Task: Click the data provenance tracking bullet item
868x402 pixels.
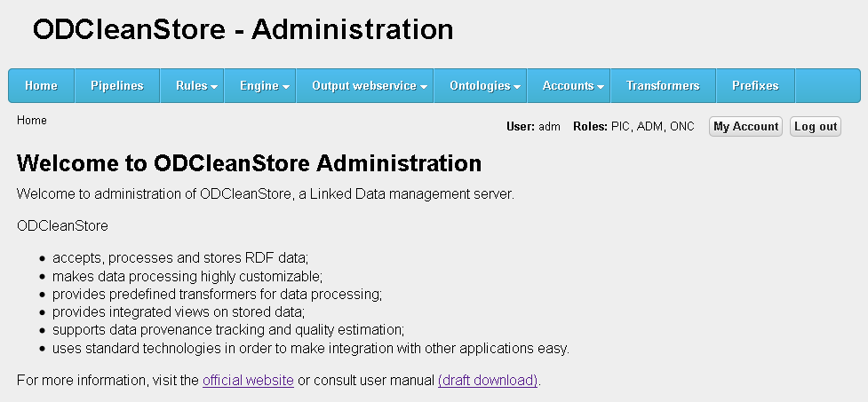Action: pos(227,329)
